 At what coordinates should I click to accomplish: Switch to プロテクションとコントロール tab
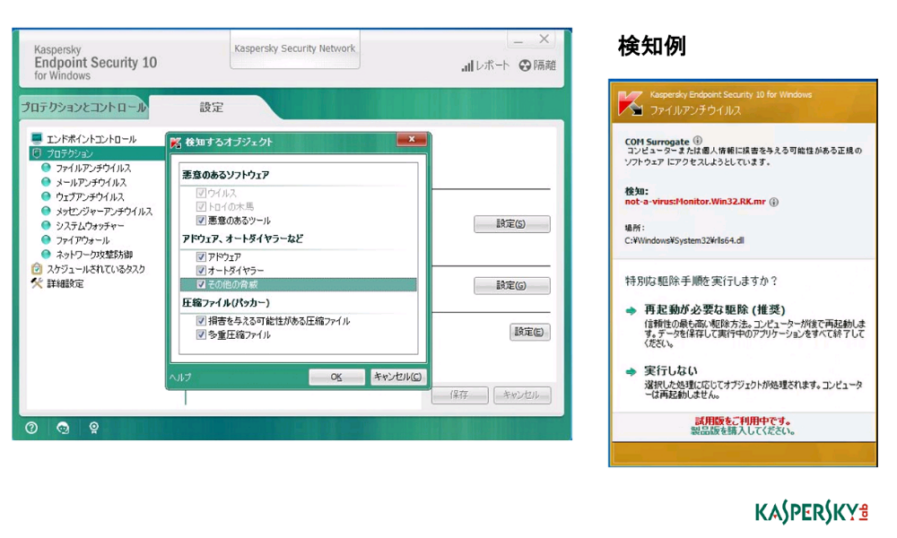click(84, 107)
